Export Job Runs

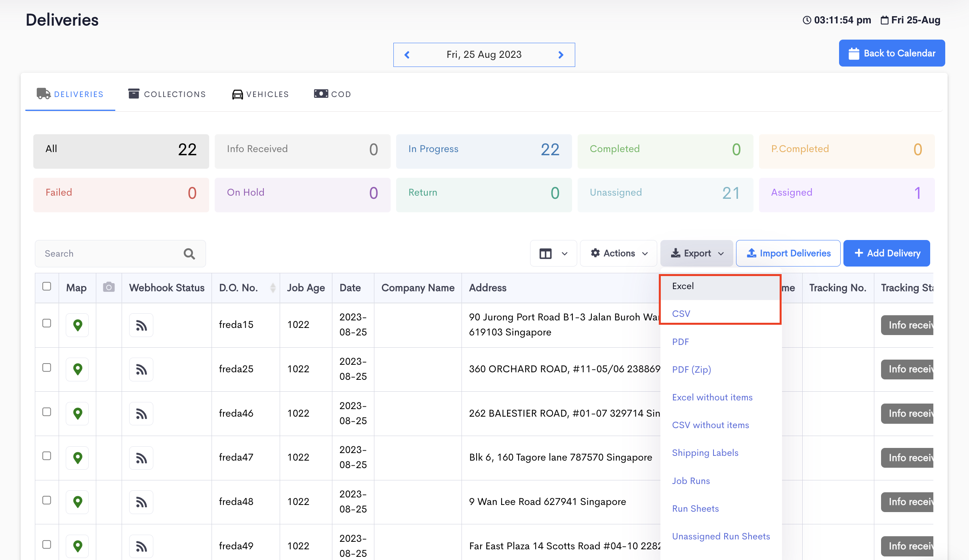click(720, 481)
